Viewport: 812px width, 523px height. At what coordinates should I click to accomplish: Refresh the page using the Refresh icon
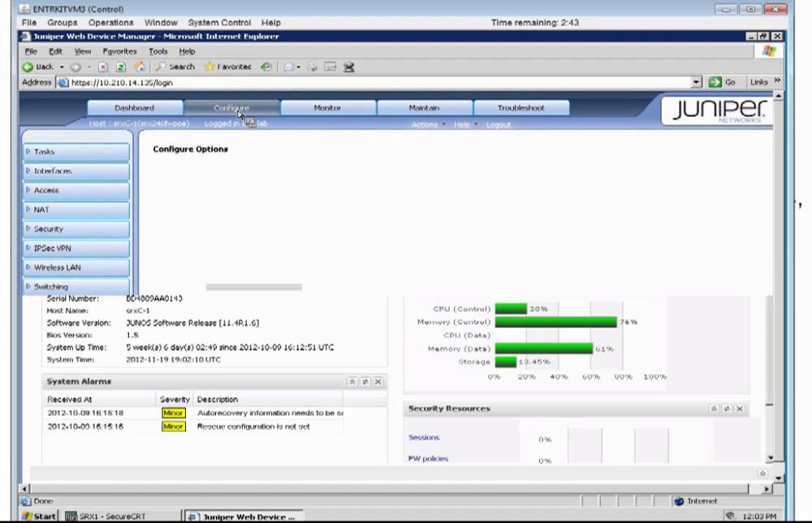tap(121, 67)
